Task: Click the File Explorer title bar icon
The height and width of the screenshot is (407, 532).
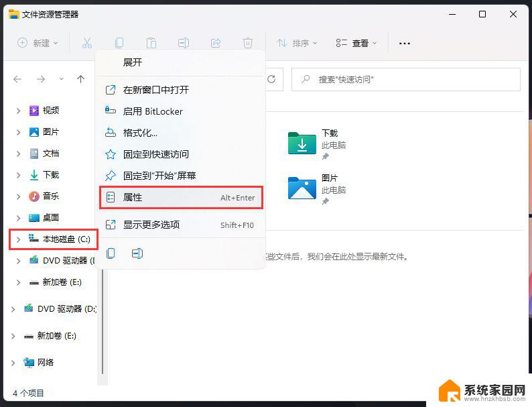Action: [x=13, y=14]
